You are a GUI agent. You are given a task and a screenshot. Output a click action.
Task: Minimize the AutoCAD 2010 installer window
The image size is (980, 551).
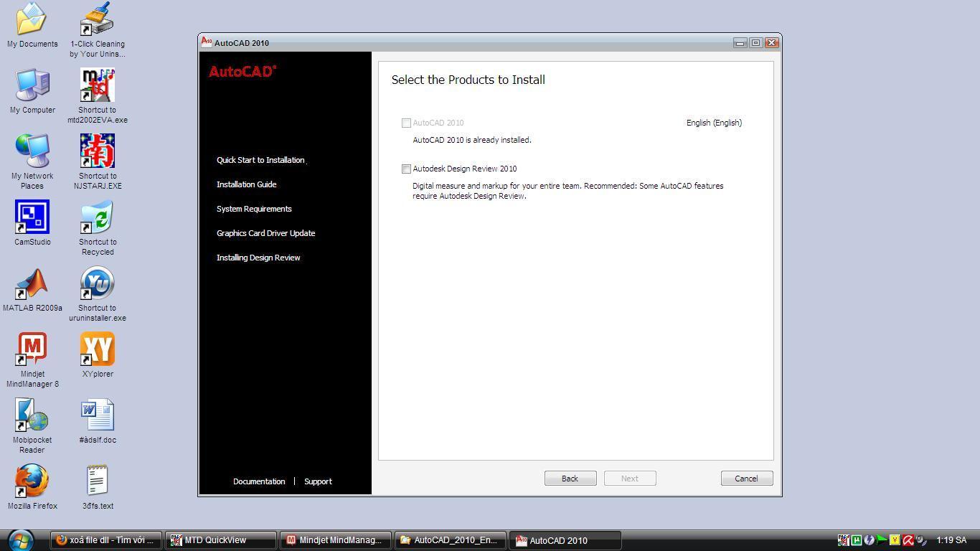[740, 43]
